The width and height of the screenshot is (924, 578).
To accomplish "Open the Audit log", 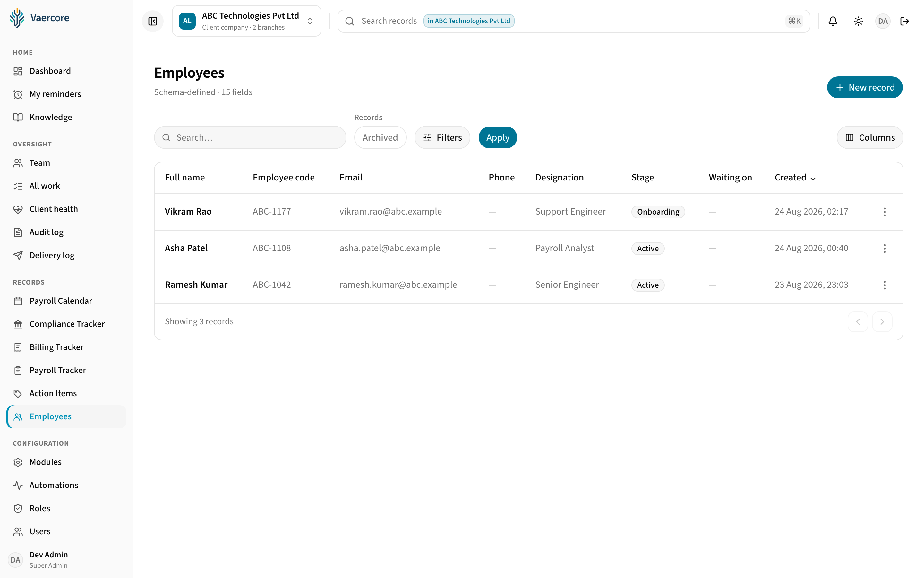I will coord(66,232).
